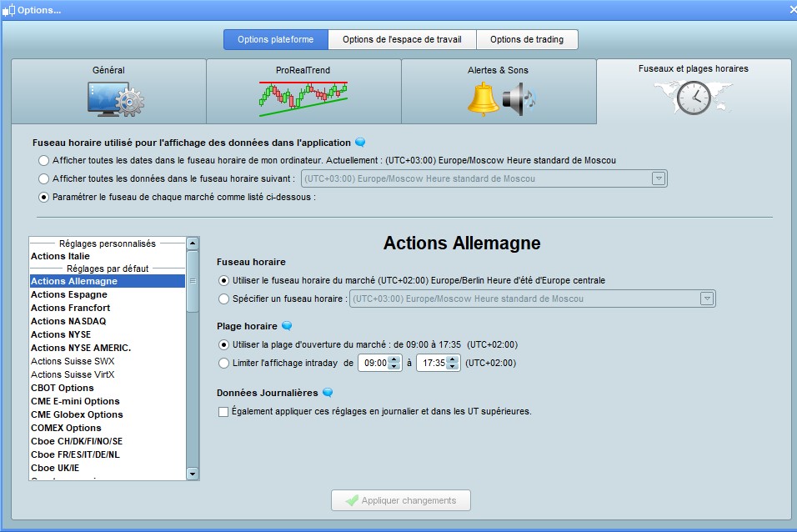This screenshot has height=532, width=797.
Task: Select 'Utiliser la plage d'ouverture du marché' radio
Action: pyautogui.click(x=223, y=344)
